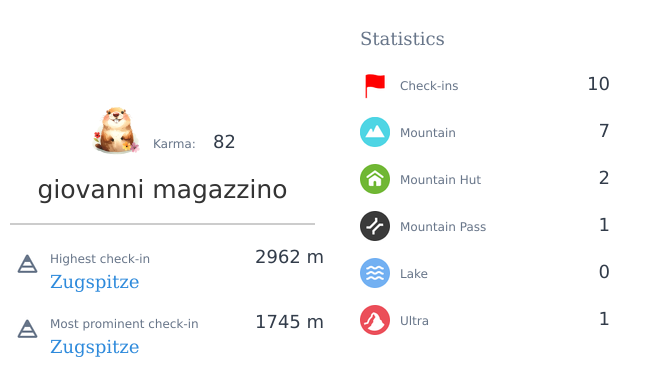Click the red Ultra peak icon

(375, 320)
